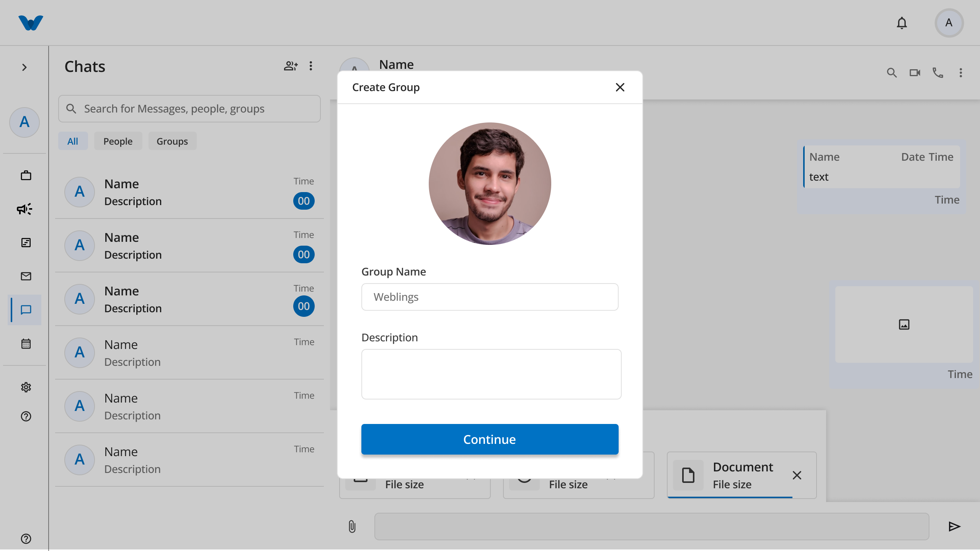Open the calendar icon in sidebar

coord(26,344)
